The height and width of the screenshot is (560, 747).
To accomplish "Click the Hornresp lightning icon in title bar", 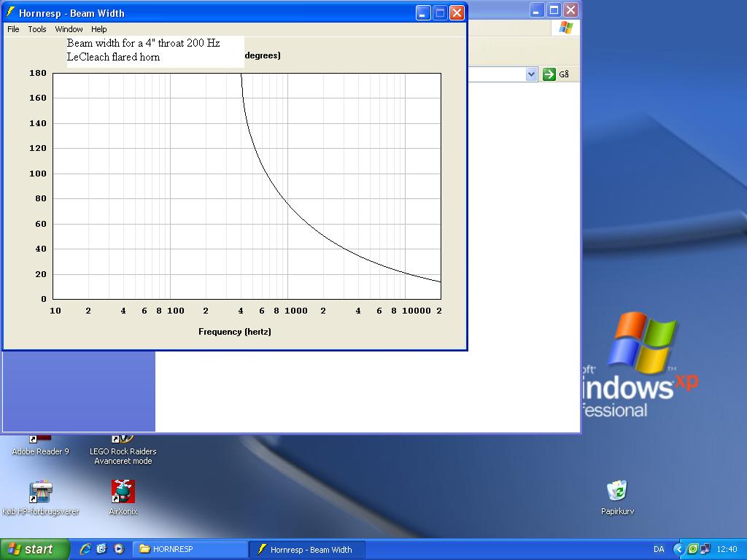I will (x=10, y=12).
